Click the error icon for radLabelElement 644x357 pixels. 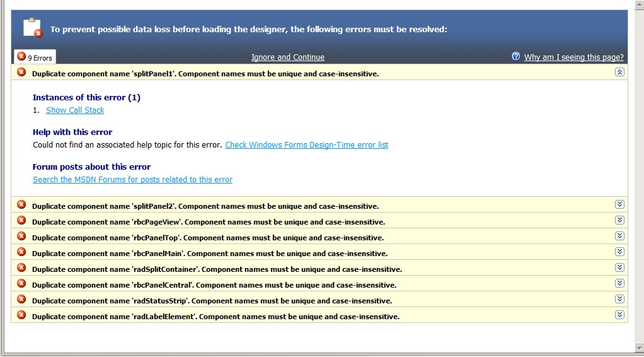pyautogui.click(x=21, y=315)
